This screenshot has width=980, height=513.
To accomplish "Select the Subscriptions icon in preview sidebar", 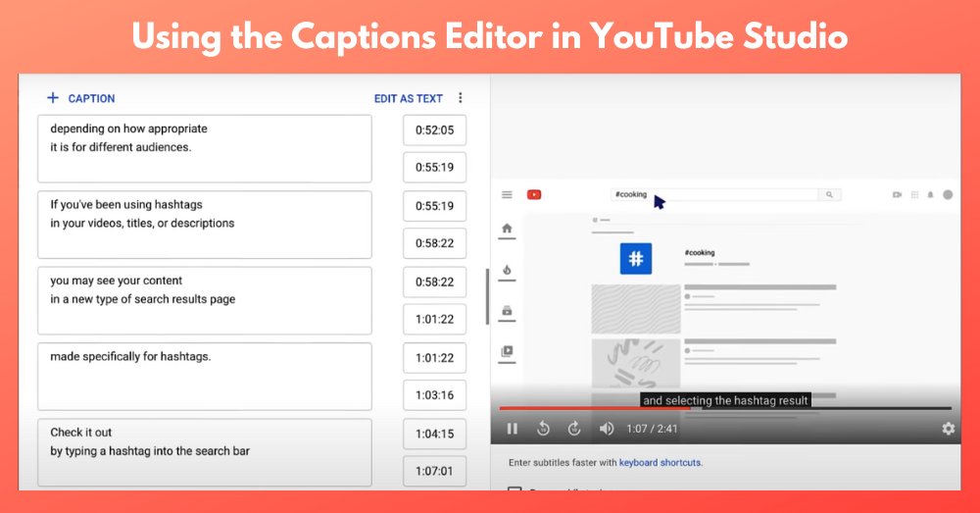I will (507, 311).
